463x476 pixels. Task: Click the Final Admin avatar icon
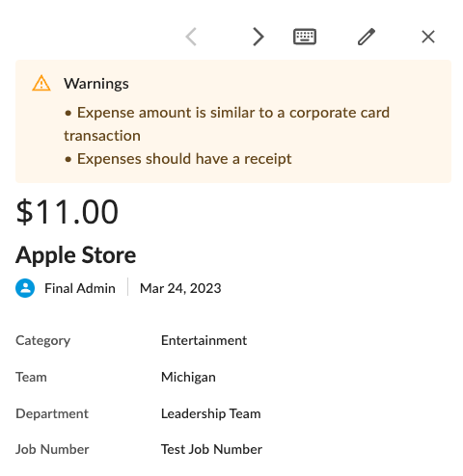[25, 288]
